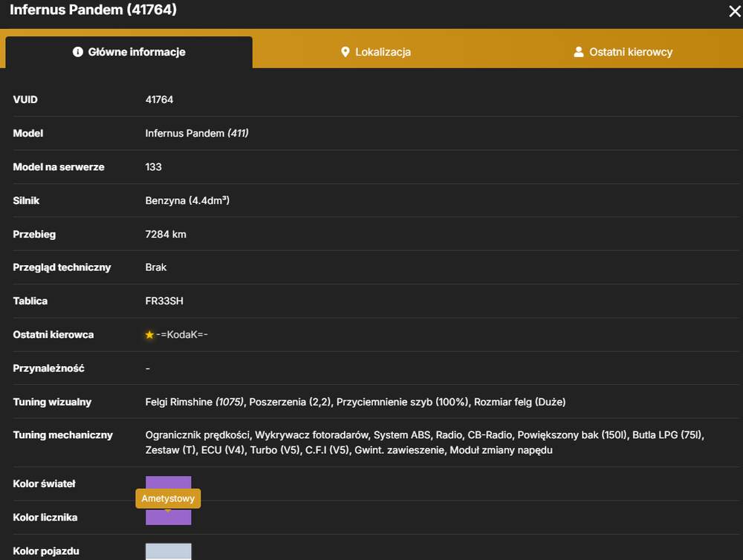The width and height of the screenshot is (743, 560).
Task: Click the Tuning wizualny row label
Action: tap(52, 402)
